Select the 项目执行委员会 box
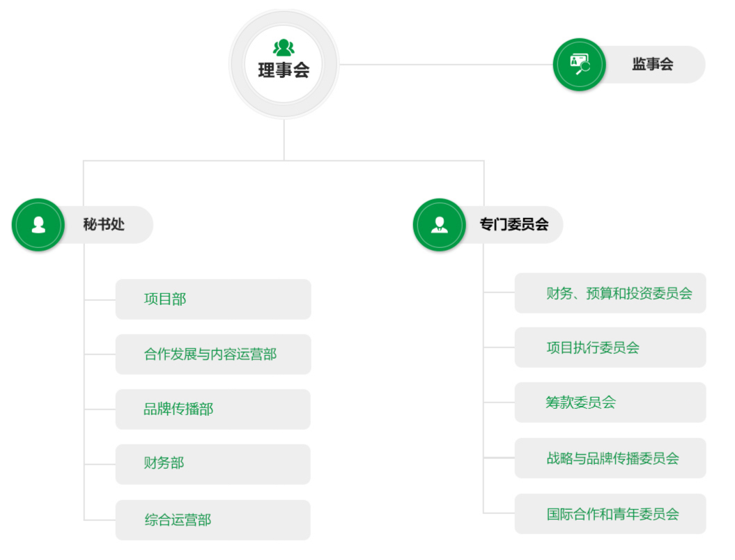The image size is (735, 560). pos(610,348)
